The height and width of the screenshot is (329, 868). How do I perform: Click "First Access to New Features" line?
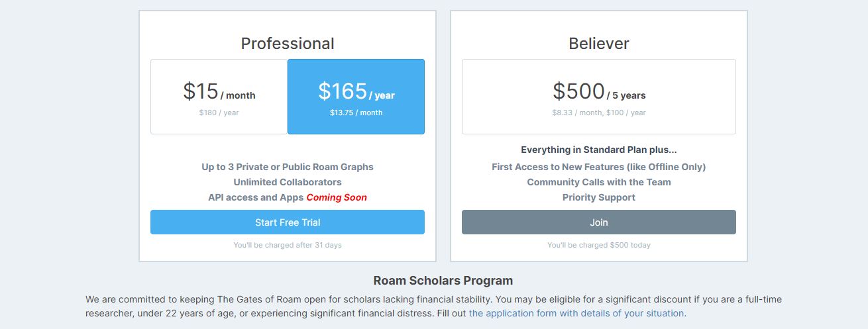coord(598,167)
